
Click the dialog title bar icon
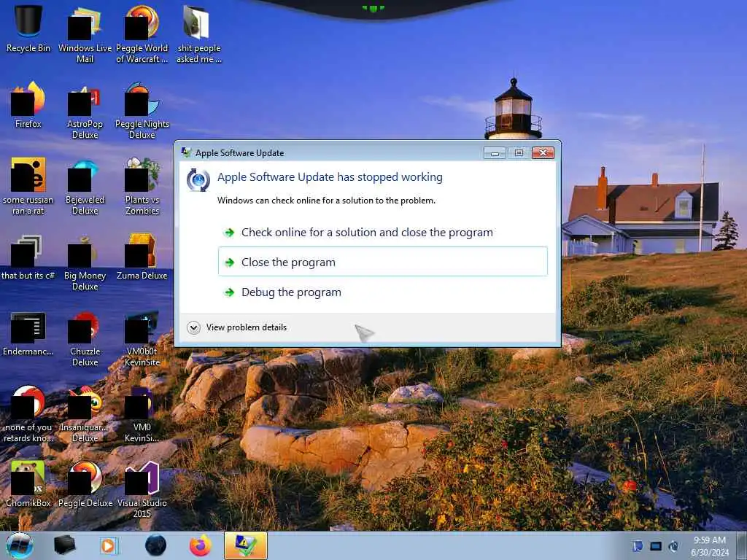pos(186,152)
